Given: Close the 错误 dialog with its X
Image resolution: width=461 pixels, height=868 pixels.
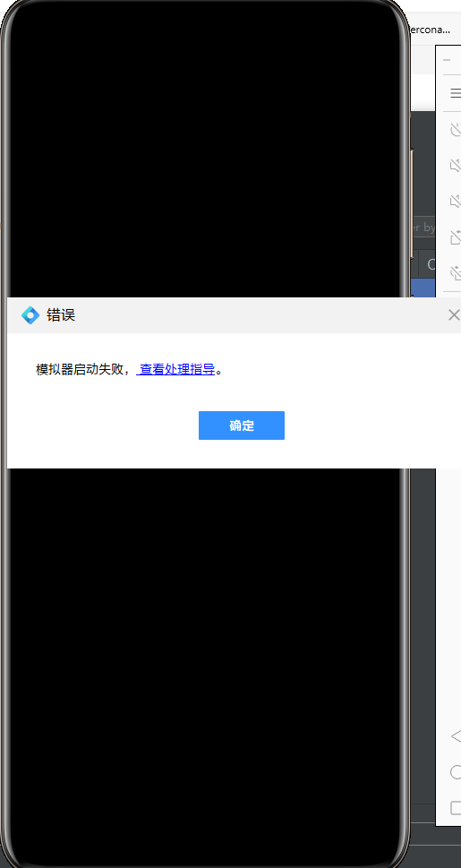Looking at the screenshot, I should click(454, 315).
